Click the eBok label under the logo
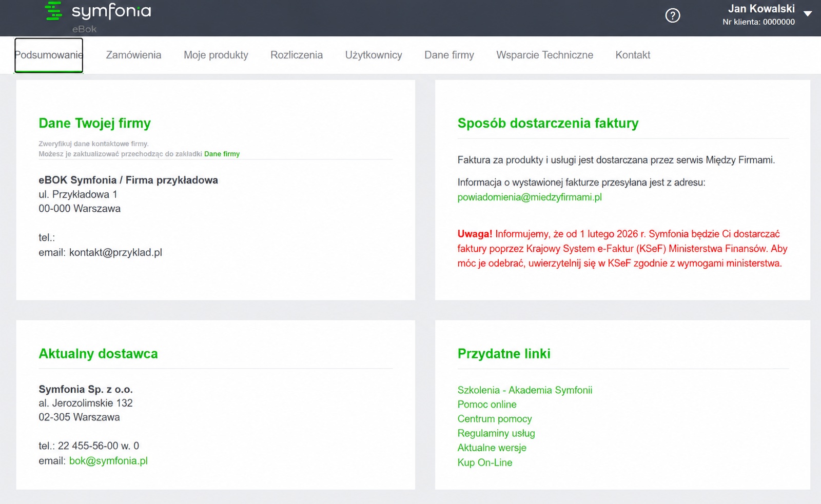Image resolution: width=821 pixels, height=504 pixels. click(84, 29)
